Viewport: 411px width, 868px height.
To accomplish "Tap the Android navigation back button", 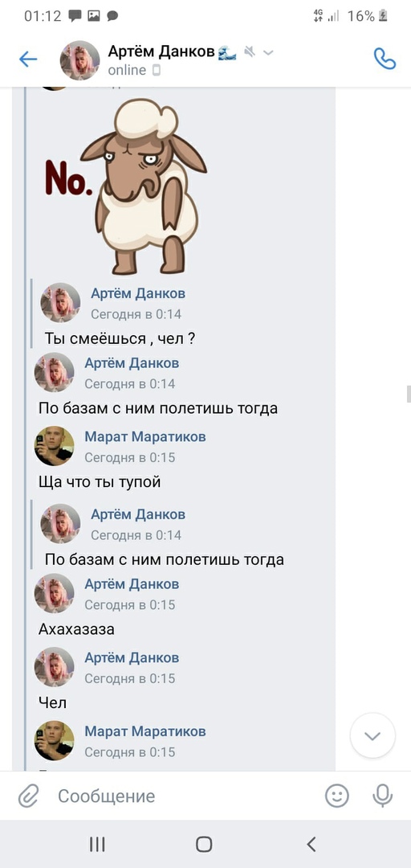I will (311, 844).
